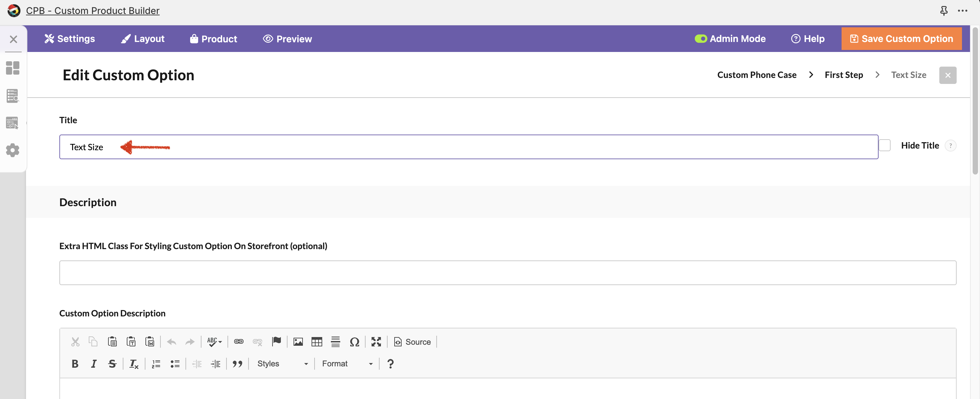Insert a link with the chain icon
This screenshot has width=980, height=399.
click(x=238, y=342)
